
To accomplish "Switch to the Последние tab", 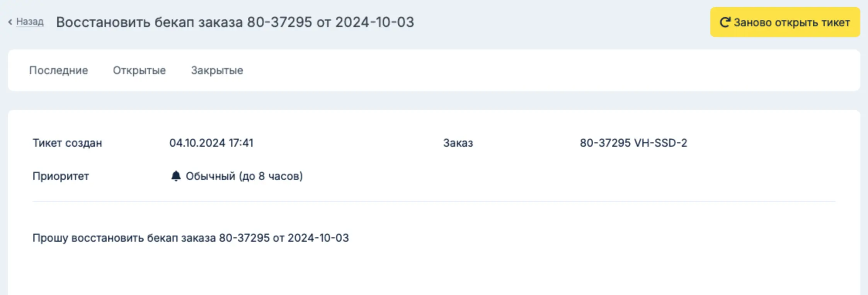I will pyautogui.click(x=59, y=70).
